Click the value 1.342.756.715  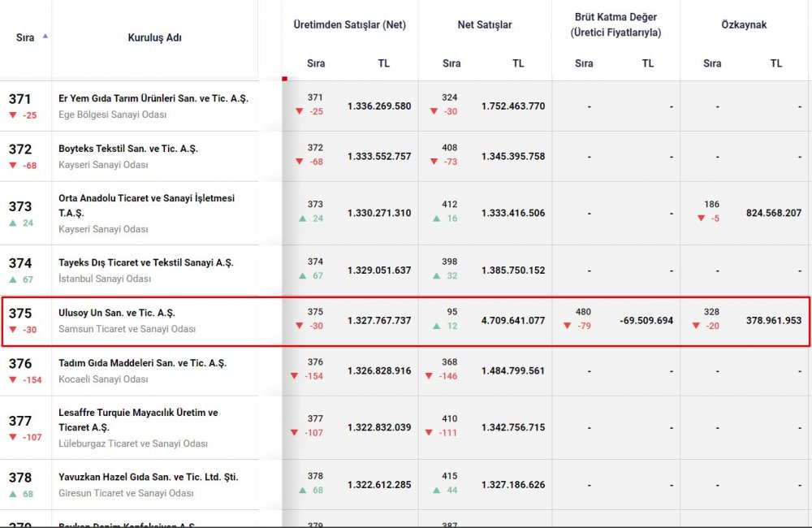[x=513, y=427]
